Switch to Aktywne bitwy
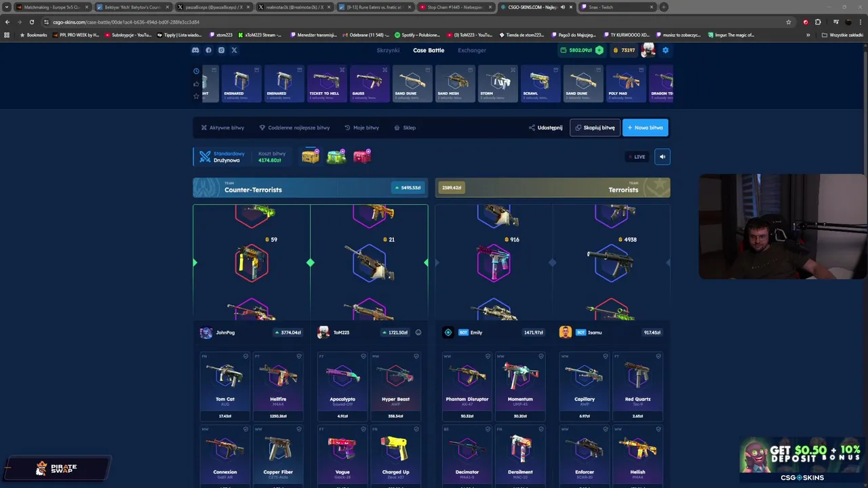 [222, 127]
